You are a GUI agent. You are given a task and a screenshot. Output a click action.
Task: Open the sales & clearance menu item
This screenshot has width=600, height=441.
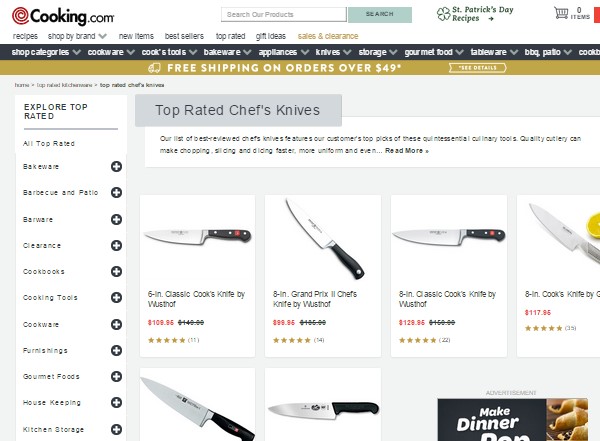(x=328, y=36)
